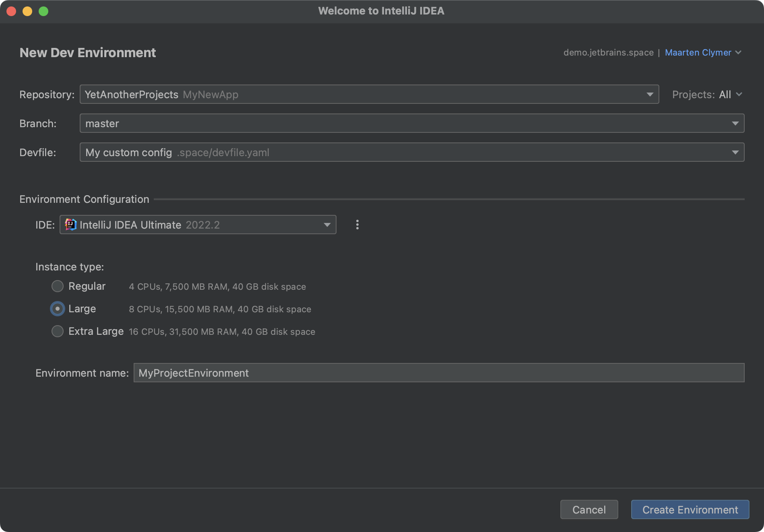Click the red close window button
764x532 pixels.
coord(11,11)
